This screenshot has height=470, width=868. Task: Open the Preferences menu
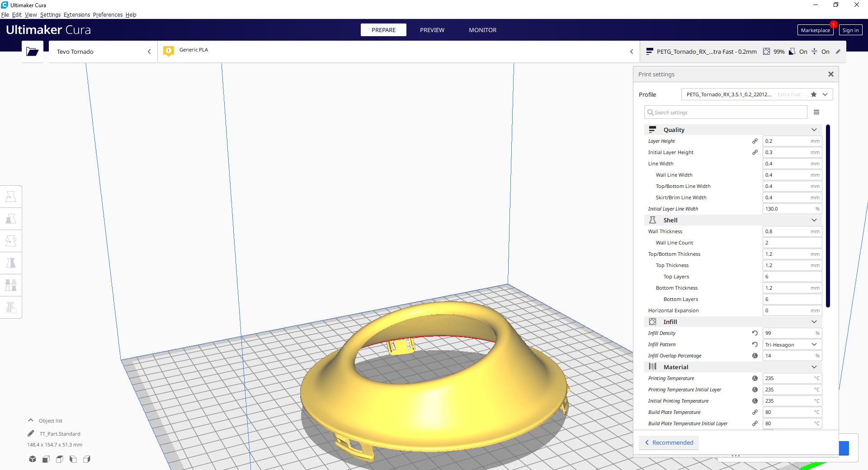click(108, 14)
